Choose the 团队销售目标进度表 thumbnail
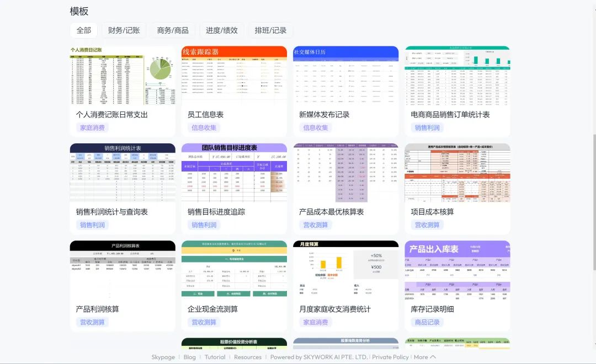 (x=234, y=173)
